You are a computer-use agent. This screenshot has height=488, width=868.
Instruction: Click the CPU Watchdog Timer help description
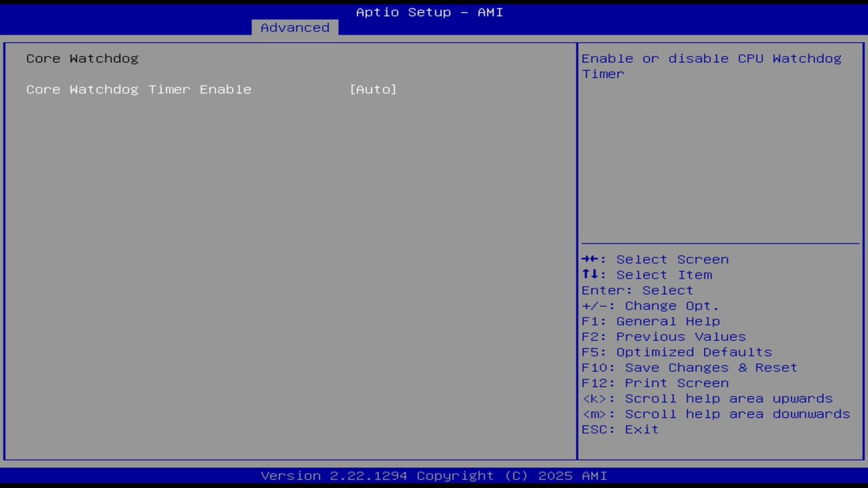tap(711, 66)
